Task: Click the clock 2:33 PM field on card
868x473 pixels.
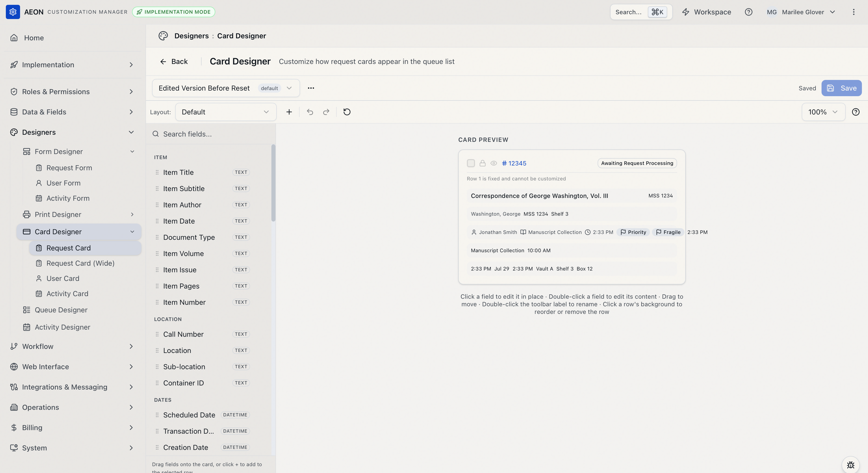Action: point(599,232)
